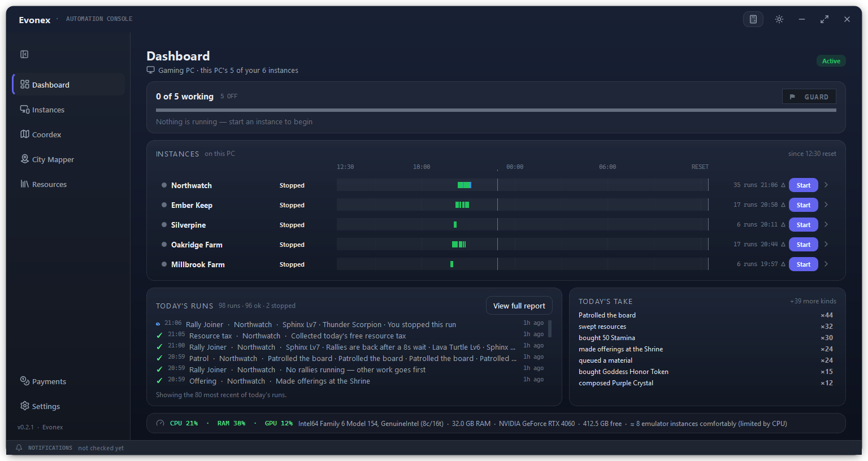The width and height of the screenshot is (868, 461).
Task: Start the Oakridge Farm instance
Action: (803, 245)
